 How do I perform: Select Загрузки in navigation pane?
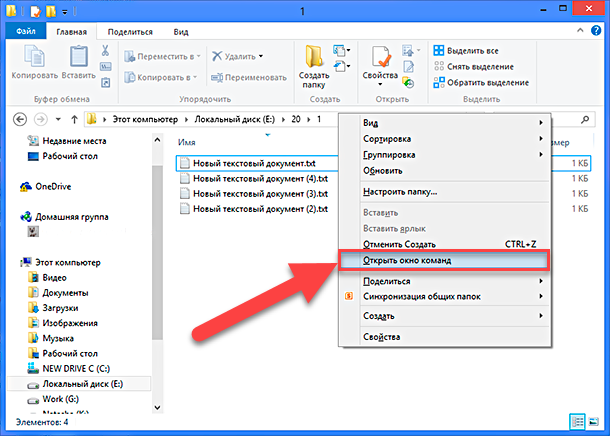[x=53, y=308]
